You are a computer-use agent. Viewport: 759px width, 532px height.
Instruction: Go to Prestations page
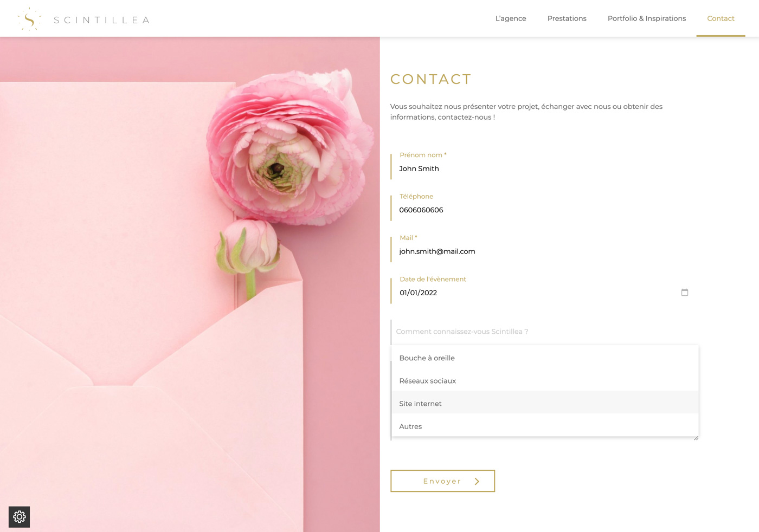[567, 18]
